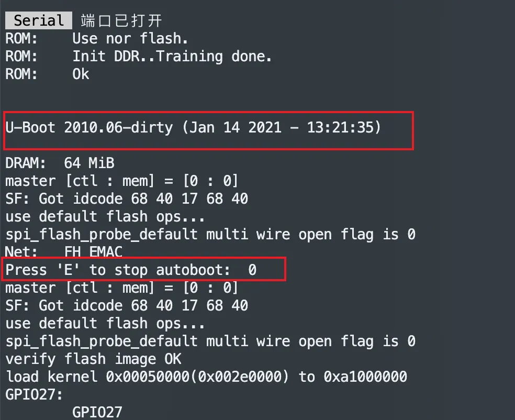Click the Press 'E' to stop autoboot line
This screenshot has height=420, width=515.
131,270
